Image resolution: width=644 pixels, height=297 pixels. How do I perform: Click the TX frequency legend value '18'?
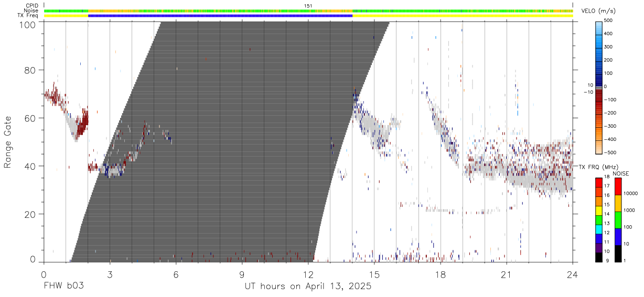[608, 178]
